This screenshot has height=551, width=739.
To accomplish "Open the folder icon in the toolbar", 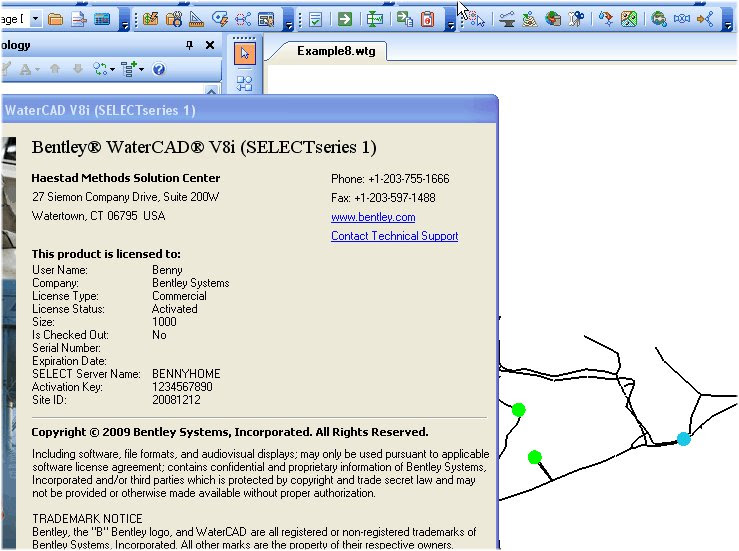I will pos(56,19).
